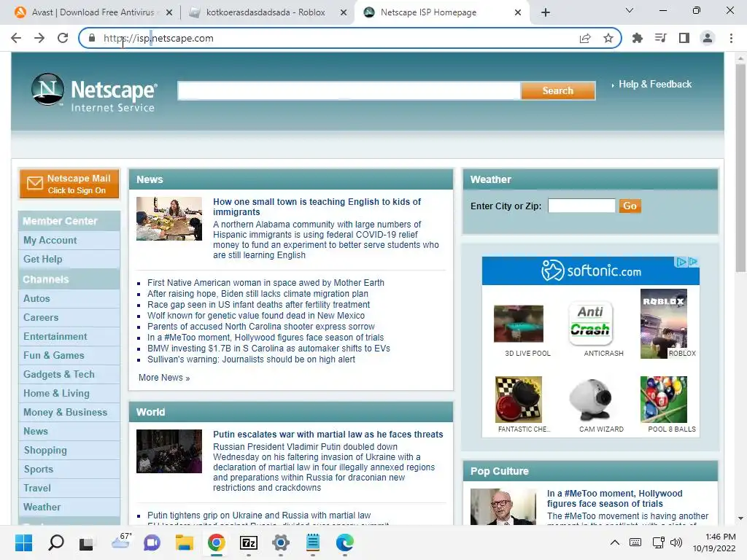747x560 pixels.
Task: Focus the Netscape search box
Action: 349,90
